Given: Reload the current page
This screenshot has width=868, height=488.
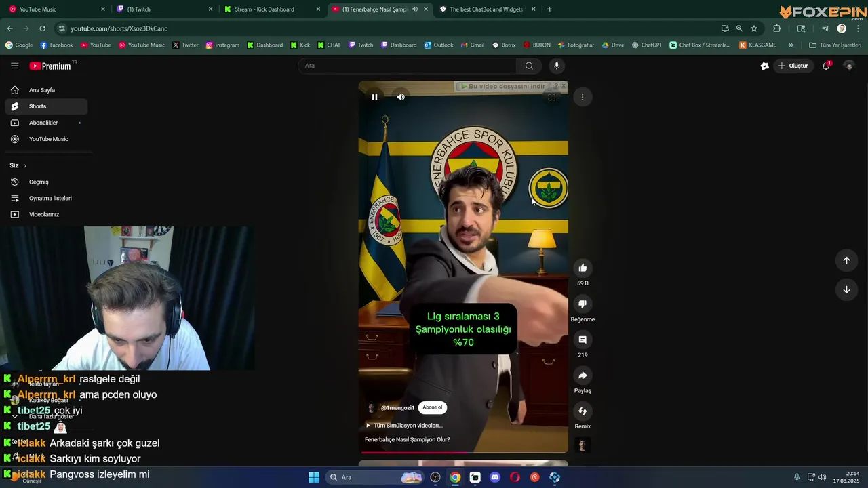Looking at the screenshot, I should click(x=42, y=28).
